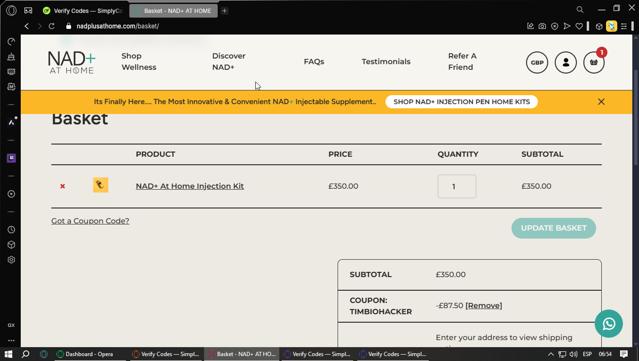
Task: Open the GX Cleaner icon in sidebar
Action: tap(11, 57)
